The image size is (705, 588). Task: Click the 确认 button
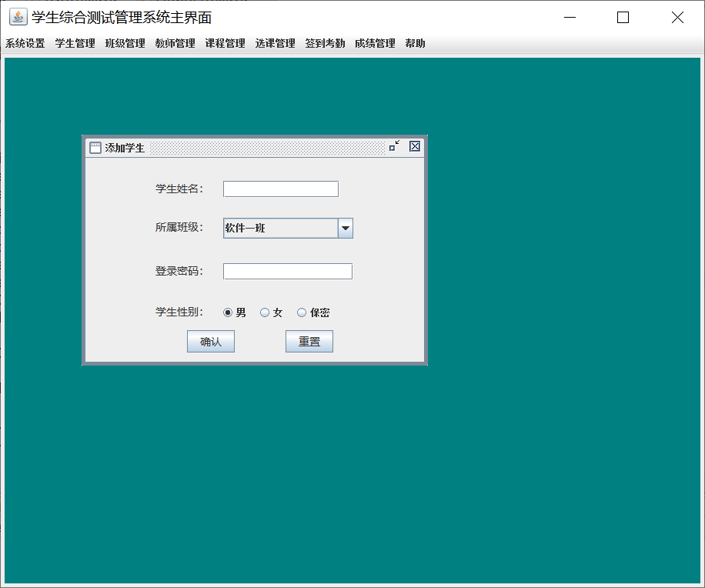coord(211,341)
